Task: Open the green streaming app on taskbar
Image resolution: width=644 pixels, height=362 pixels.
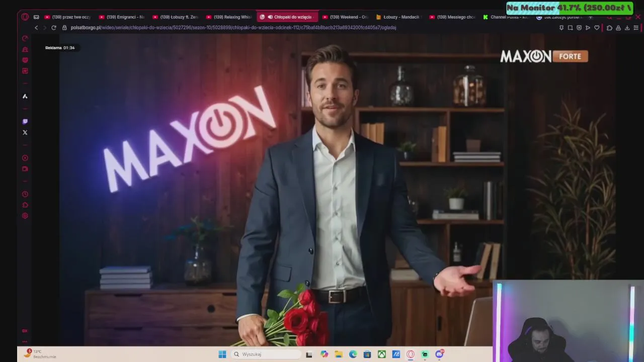Action: click(425, 354)
